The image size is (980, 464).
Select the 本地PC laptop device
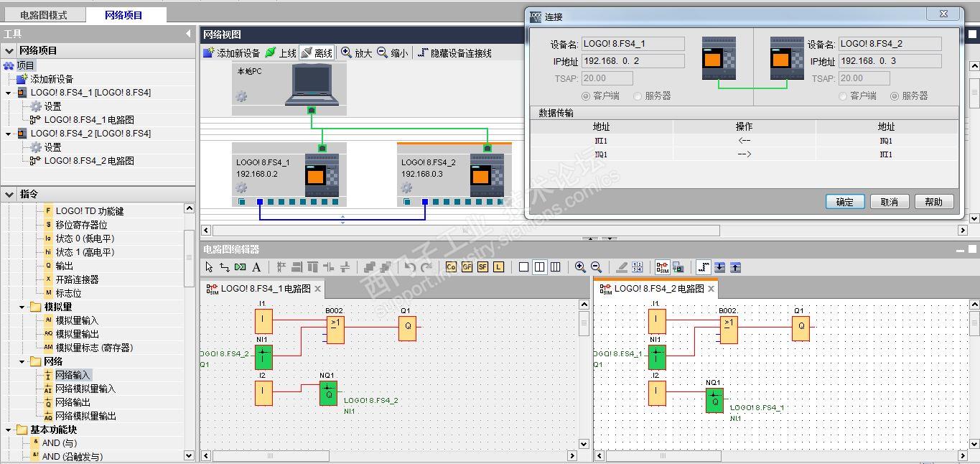[x=312, y=85]
